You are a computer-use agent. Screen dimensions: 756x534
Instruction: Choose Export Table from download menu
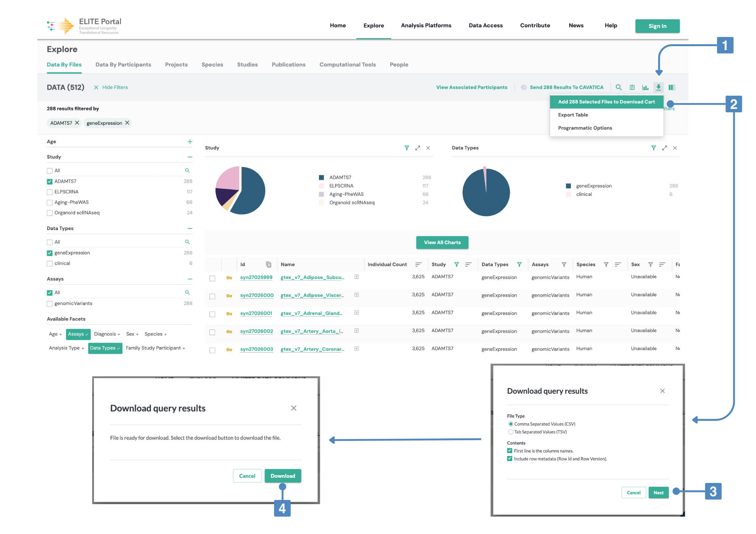pyautogui.click(x=606, y=115)
